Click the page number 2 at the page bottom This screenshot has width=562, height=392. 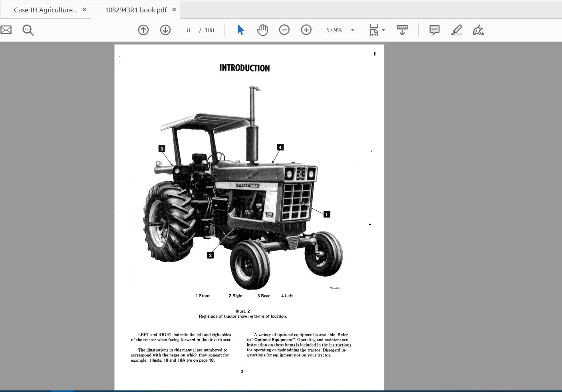pyautogui.click(x=242, y=372)
